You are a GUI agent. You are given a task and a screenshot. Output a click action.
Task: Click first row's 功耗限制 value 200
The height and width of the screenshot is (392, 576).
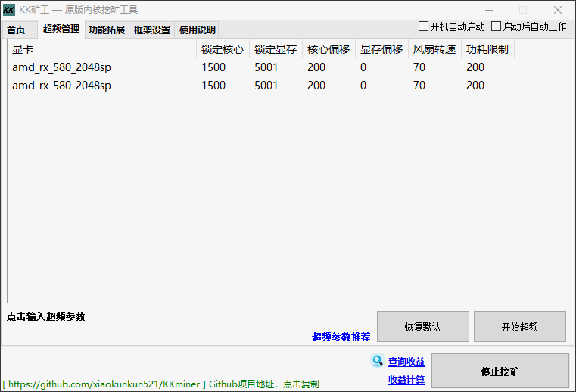pos(475,67)
